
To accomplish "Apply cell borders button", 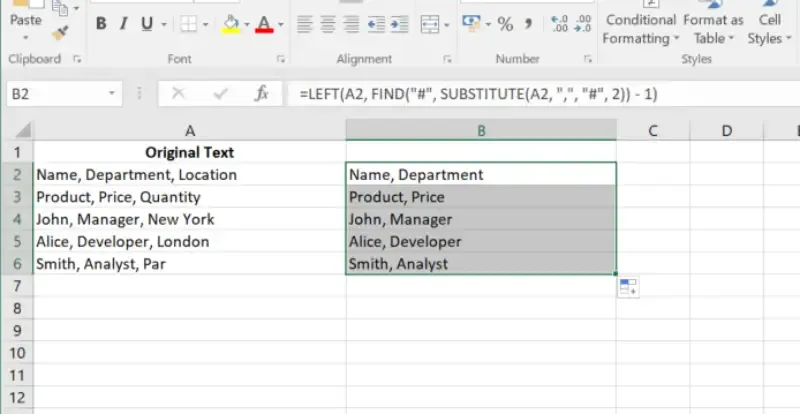I will (188, 23).
